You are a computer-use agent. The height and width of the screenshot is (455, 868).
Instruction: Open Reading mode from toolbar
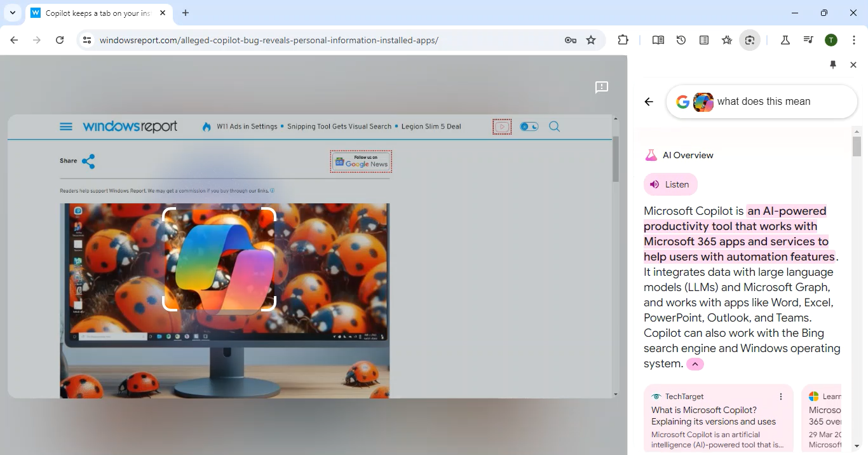click(658, 40)
